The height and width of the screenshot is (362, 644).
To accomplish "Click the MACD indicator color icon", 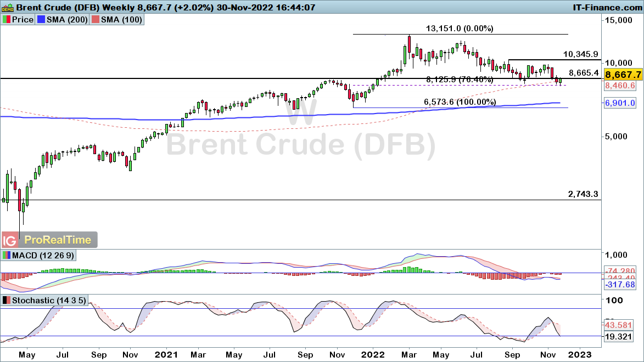I will click(x=7, y=255).
